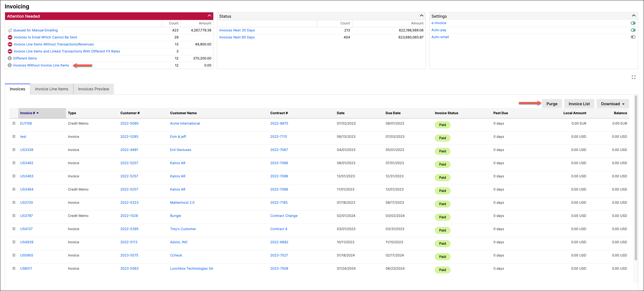Open the row menu icon for invoice US4137
Screen dimensions: 644x291
[14, 229]
